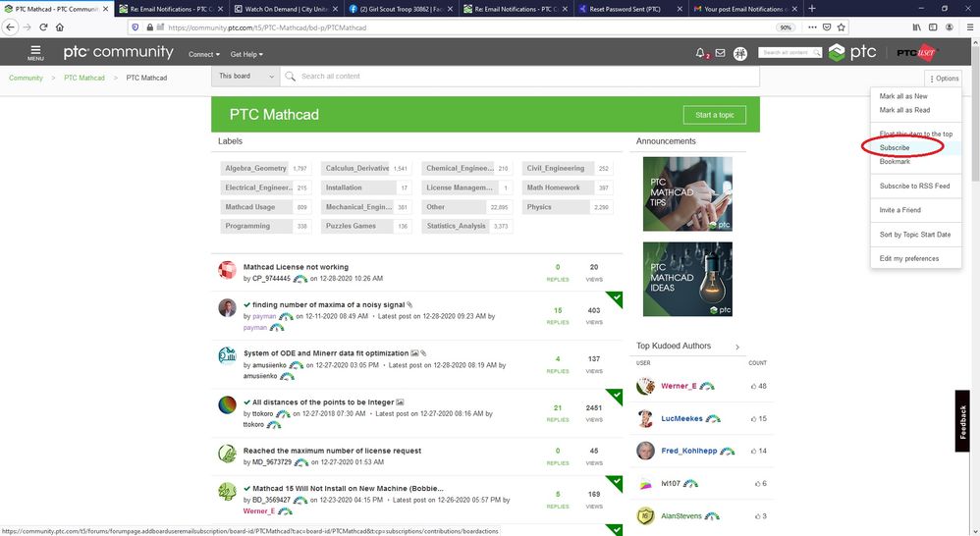
Task: Click the browser Home icon
Action: pyautogui.click(x=60, y=27)
